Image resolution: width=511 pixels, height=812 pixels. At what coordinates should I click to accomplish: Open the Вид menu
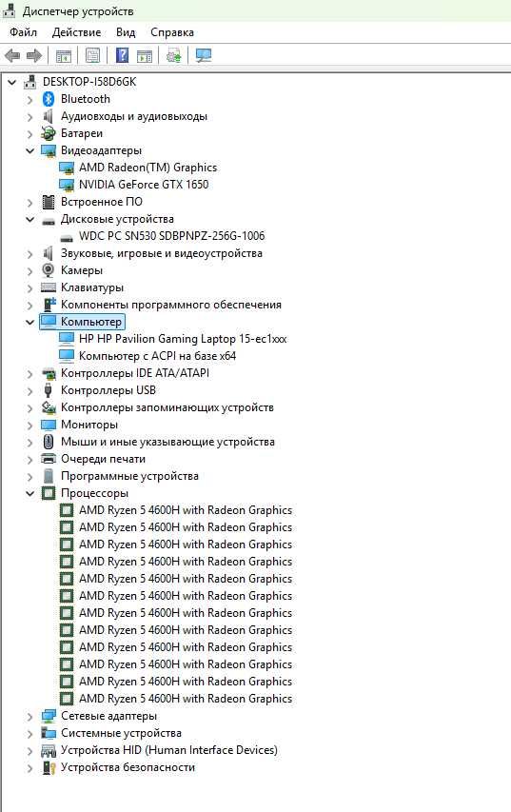(126, 32)
